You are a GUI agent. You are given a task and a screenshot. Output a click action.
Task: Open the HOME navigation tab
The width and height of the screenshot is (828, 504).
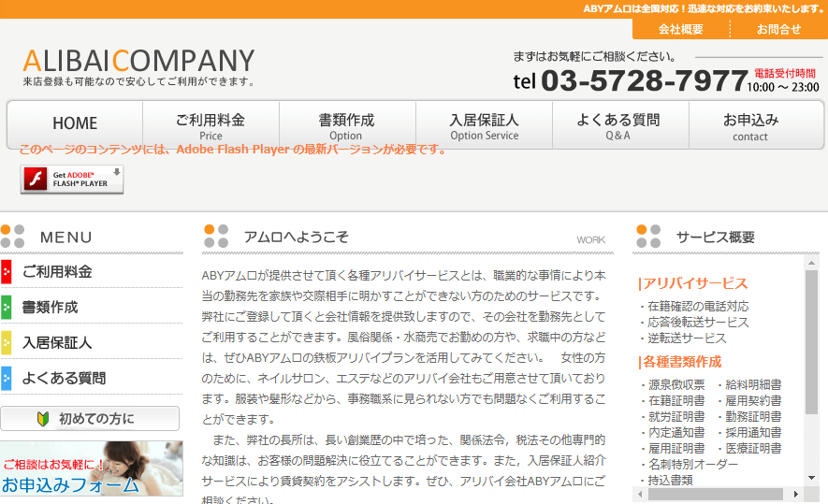coord(75,124)
